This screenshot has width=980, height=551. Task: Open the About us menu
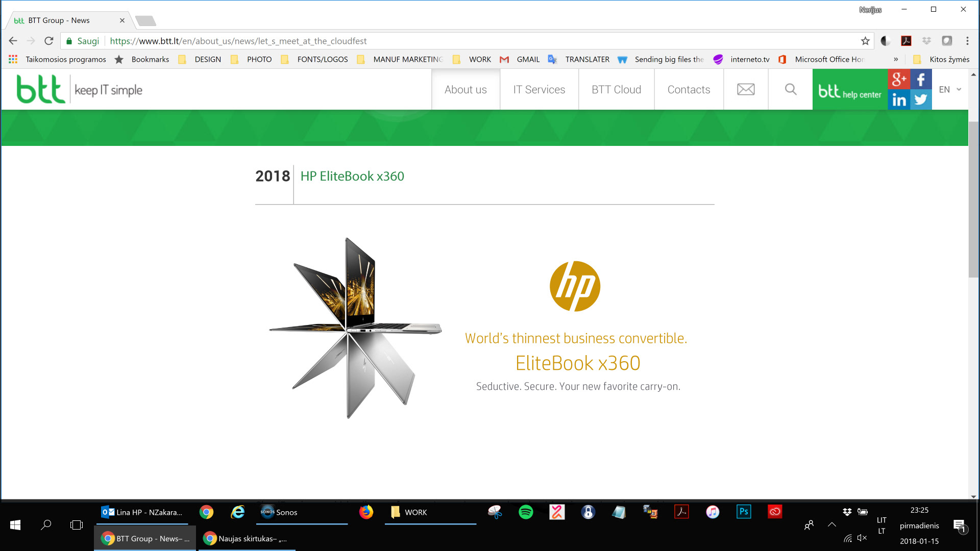click(465, 89)
